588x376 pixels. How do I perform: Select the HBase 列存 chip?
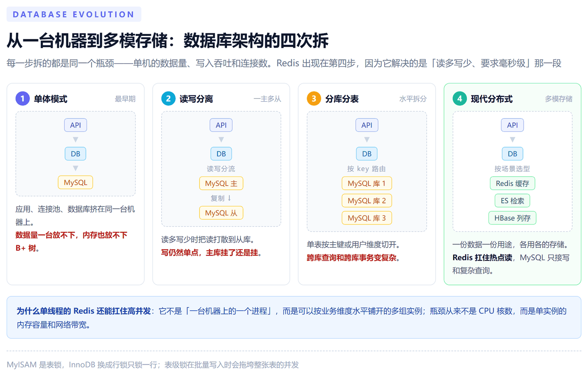512,218
